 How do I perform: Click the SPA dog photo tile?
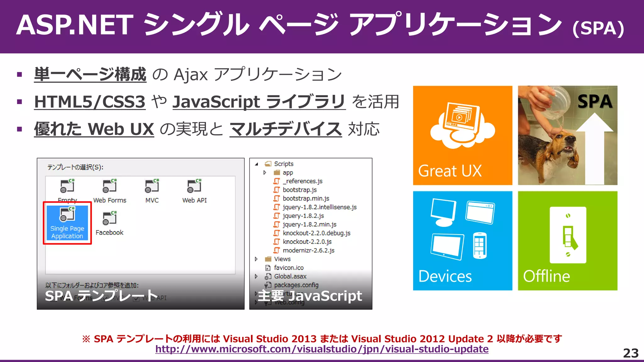pos(568,135)
